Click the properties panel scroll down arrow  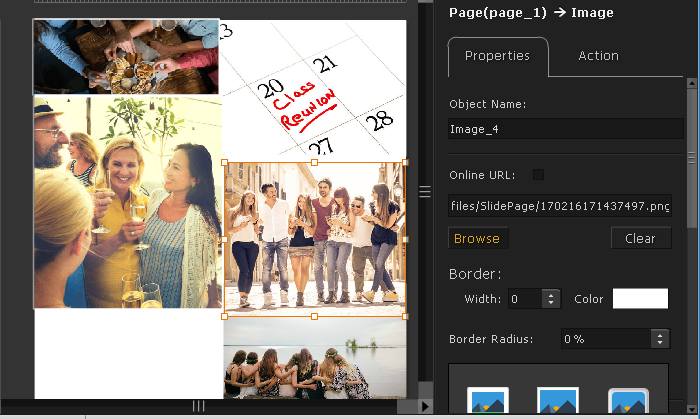[692, 409]
